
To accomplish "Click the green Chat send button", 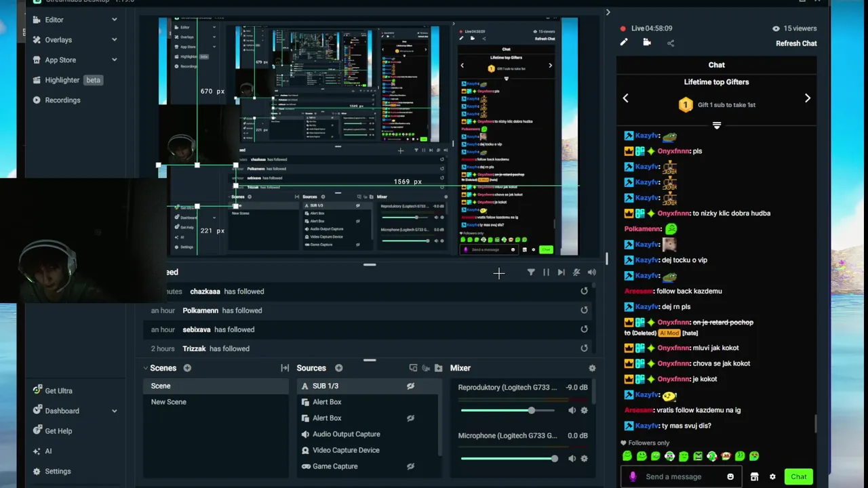I will (x=799, y=476).
